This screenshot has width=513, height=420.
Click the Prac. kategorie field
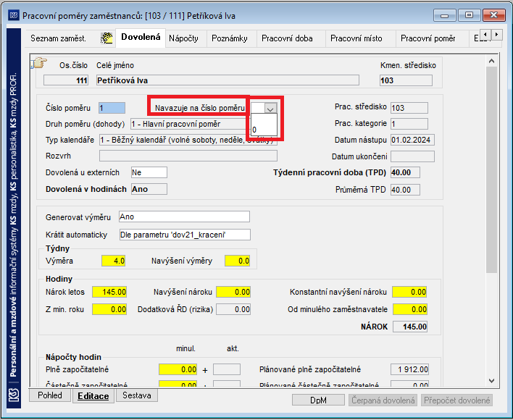coord(409,124)
